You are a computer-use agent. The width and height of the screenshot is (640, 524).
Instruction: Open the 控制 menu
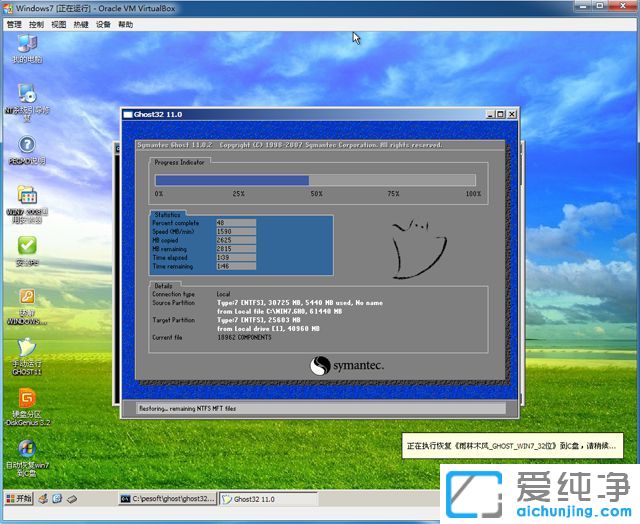36,24
